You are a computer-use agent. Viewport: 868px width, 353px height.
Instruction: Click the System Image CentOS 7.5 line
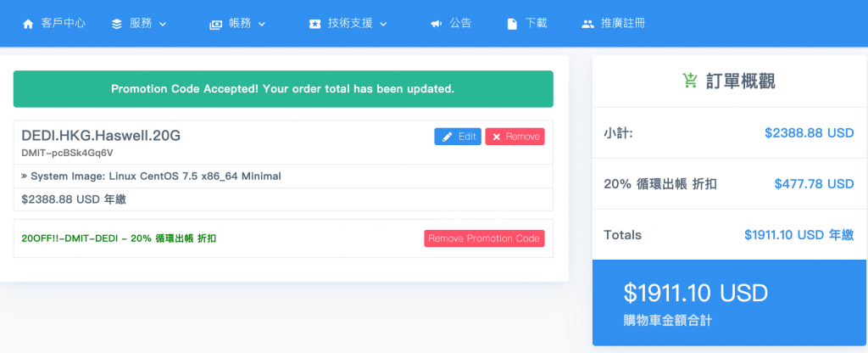tap(151, 176)
